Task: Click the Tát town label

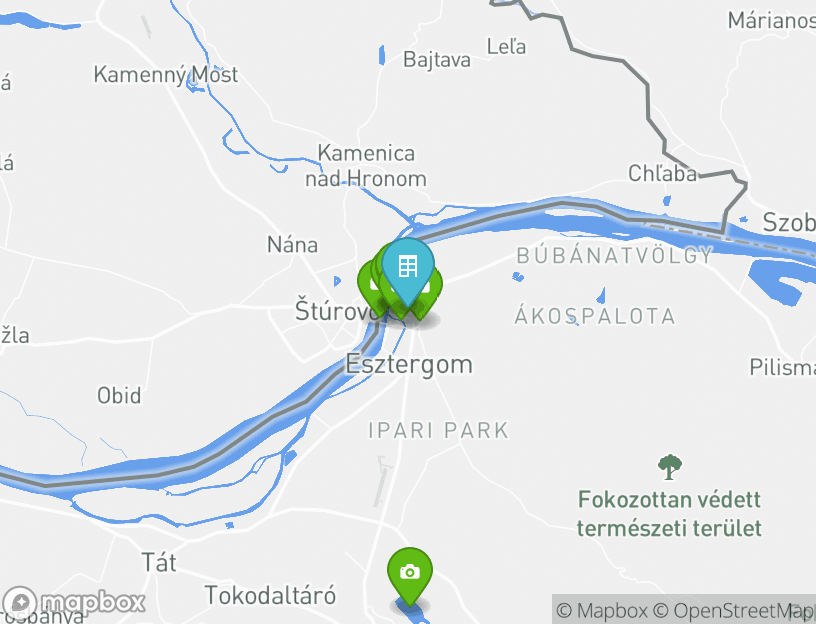Action: coord(159,563)
